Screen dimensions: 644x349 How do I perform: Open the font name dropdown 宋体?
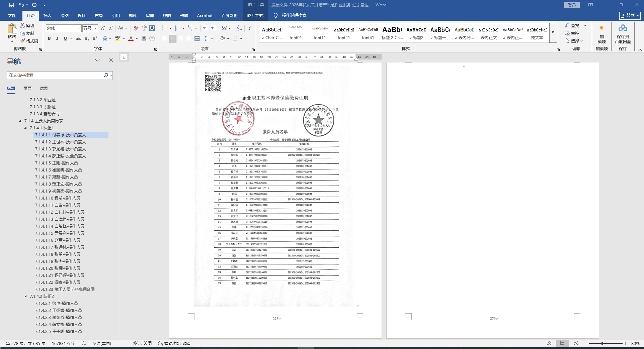[x=79, y=28]
